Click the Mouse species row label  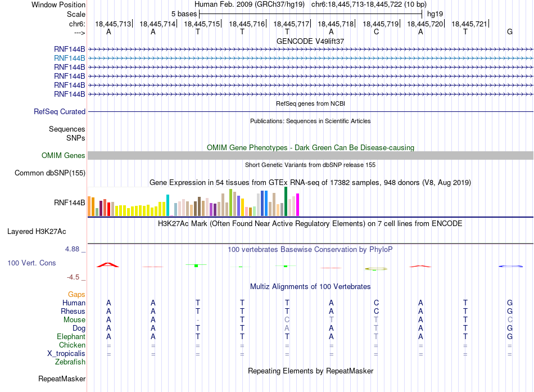point(74,320)
